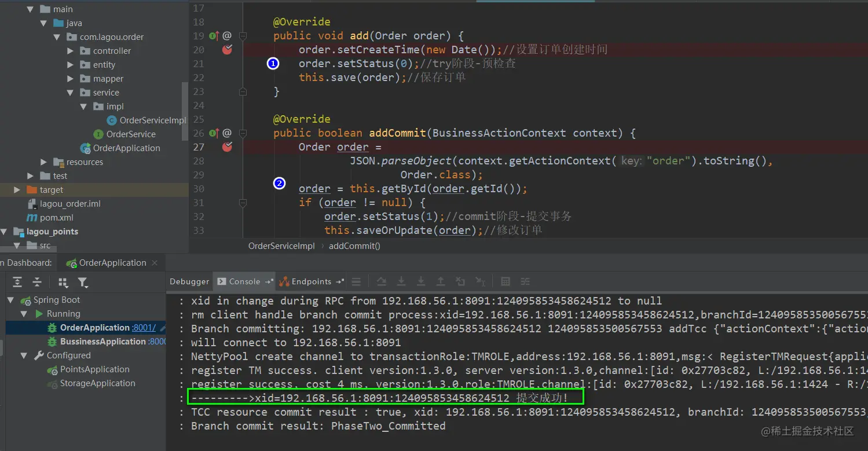Select PointsApplication under Configured
The height and width of the screenshot is (451, 868).
[x=95, y=369]
